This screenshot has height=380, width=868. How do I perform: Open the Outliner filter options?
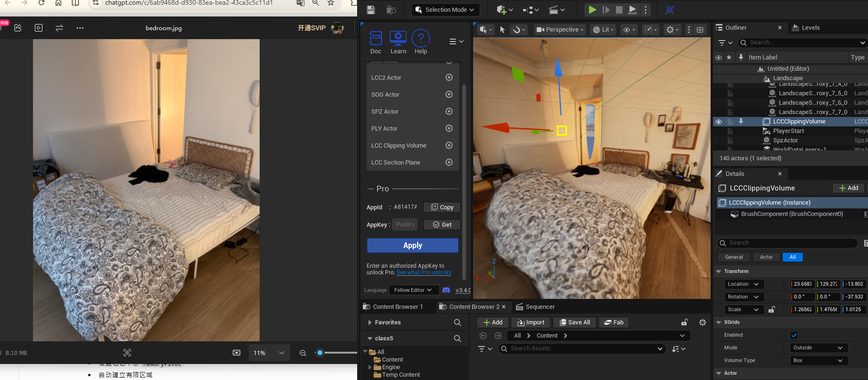(725, 42)
